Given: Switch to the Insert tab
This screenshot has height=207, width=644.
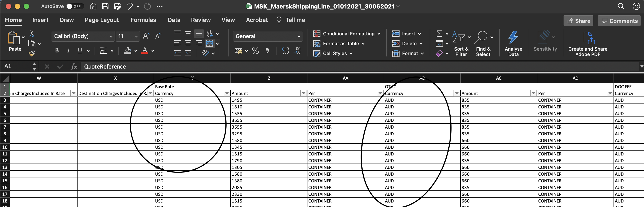Looking at the screenshot, I should (x=40, y=20).
